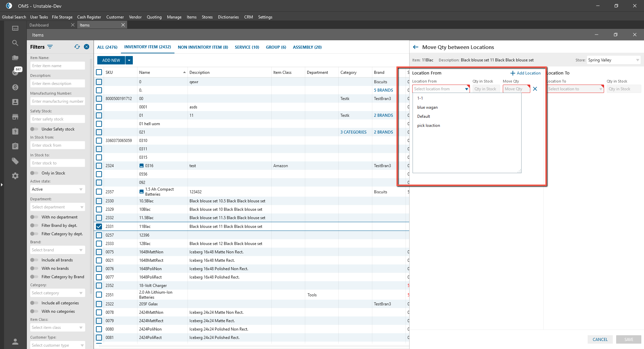Turn on the Only in Stock toggle

pos(34,173)
